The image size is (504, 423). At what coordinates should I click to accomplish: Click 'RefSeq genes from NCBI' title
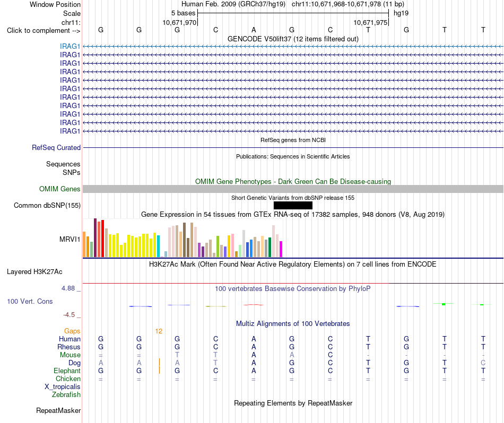(x=293, y=140)
